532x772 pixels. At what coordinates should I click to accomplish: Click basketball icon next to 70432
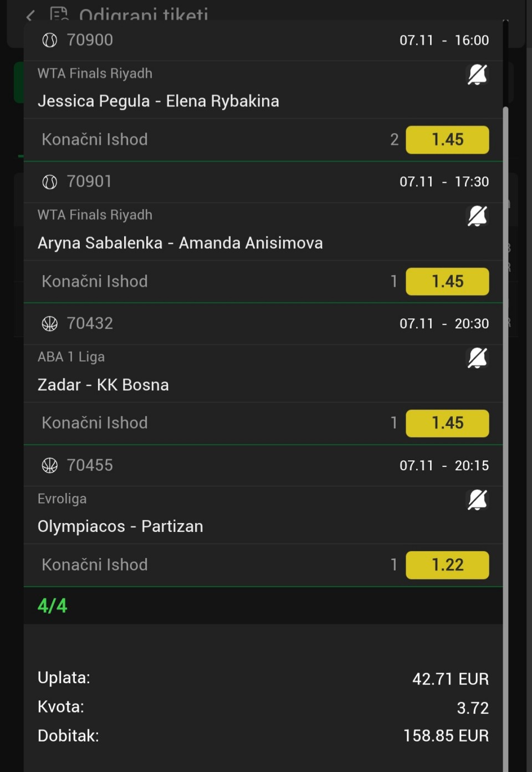point(50,324)
